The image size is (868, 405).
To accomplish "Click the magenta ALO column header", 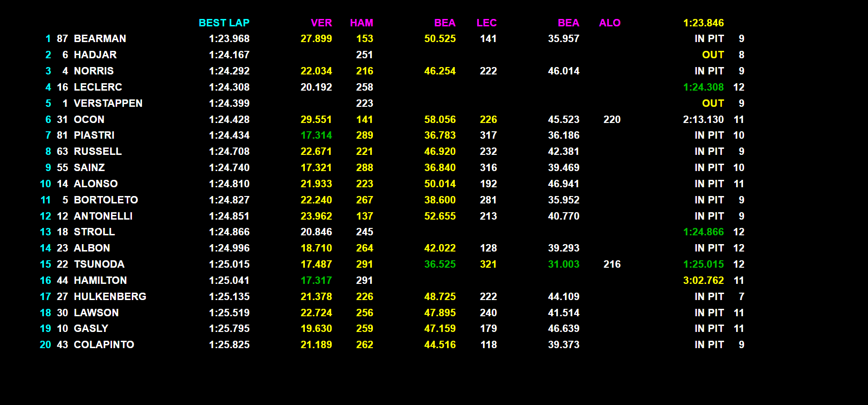I will coord(609,23).
